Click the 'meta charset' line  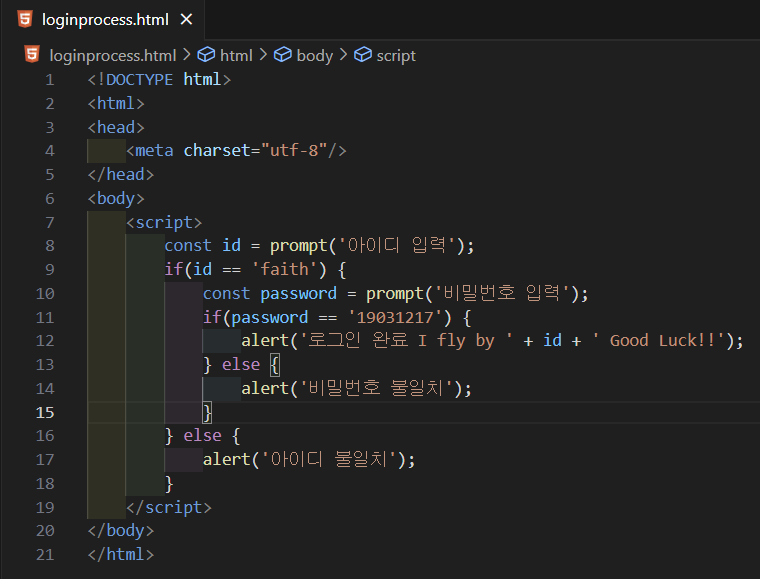point(236,151)
